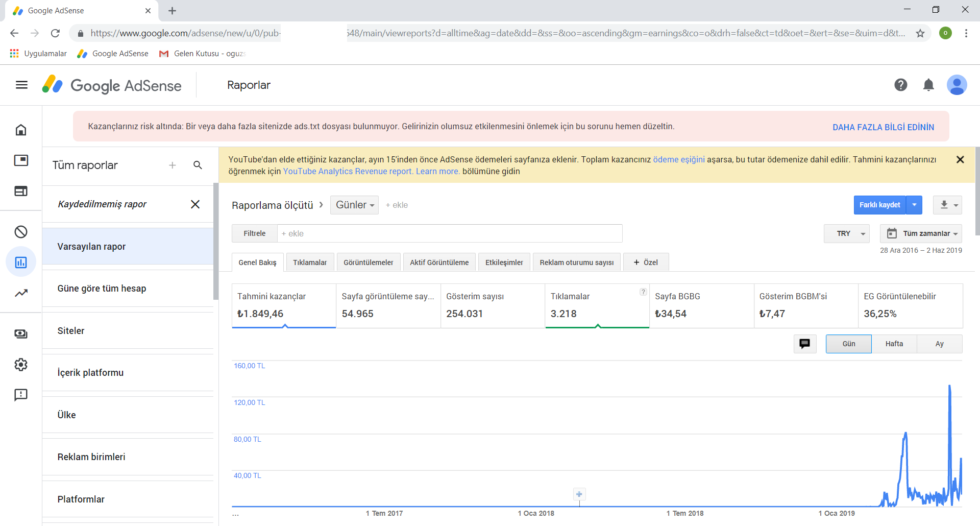Switch to the Tıklamalar tab
The image size is (980, 526).
click(310, 262)
